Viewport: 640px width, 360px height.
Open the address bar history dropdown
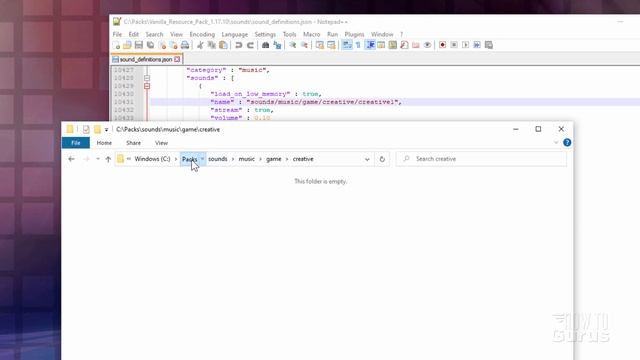(367, 159)
